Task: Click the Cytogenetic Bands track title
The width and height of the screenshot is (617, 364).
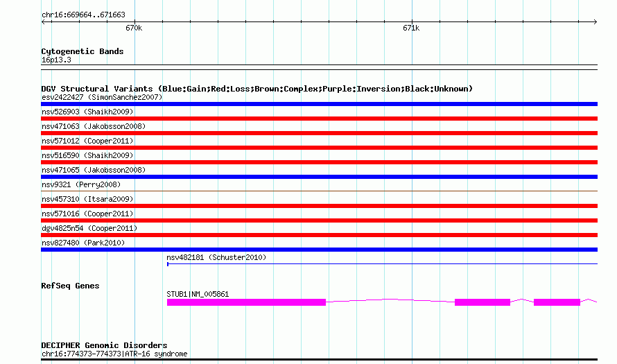Action: [82, 51]
